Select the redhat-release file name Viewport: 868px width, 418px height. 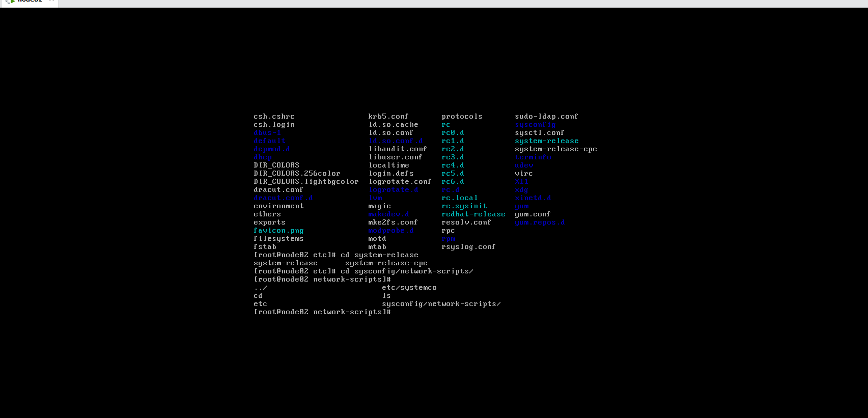[473, 214]
